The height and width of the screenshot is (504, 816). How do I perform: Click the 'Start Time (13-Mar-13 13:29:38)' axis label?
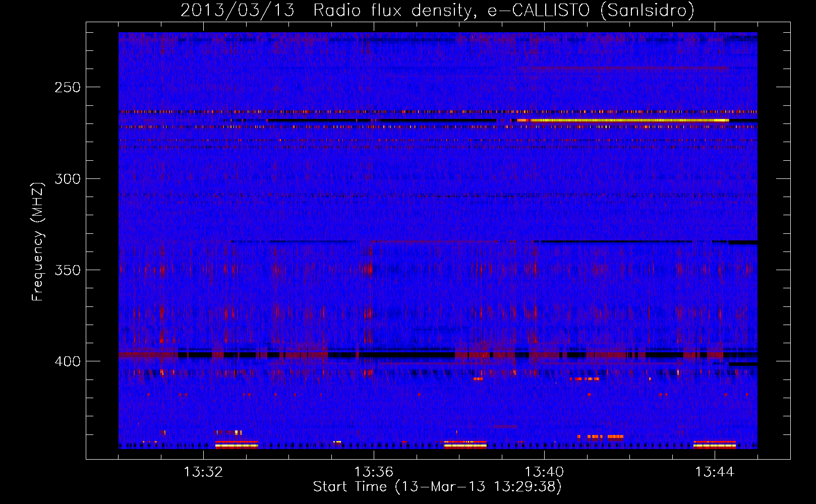click(437, 487)
